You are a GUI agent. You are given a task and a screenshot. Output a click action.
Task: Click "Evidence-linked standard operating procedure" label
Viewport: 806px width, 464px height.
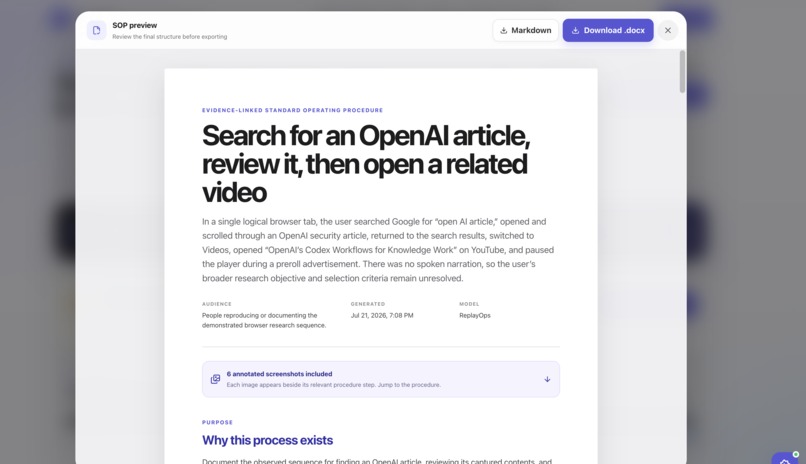coord(292,110)
